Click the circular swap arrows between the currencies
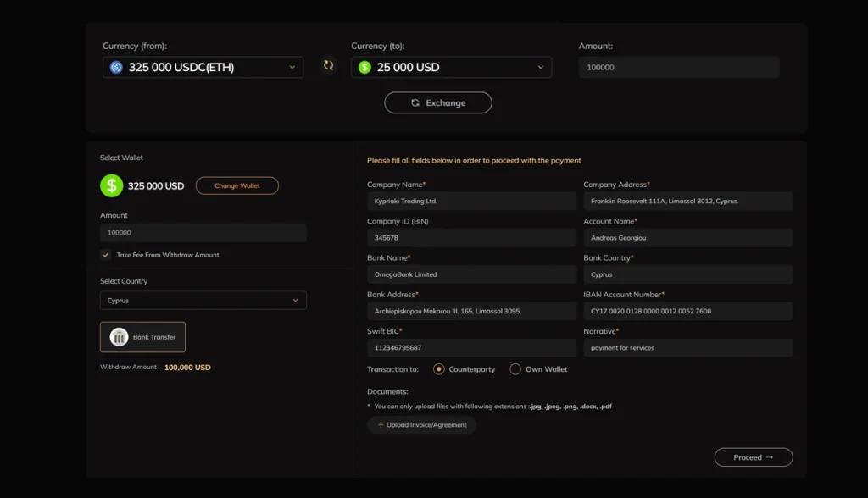Screen dimensions: 868x498 (x=328, y=65)
